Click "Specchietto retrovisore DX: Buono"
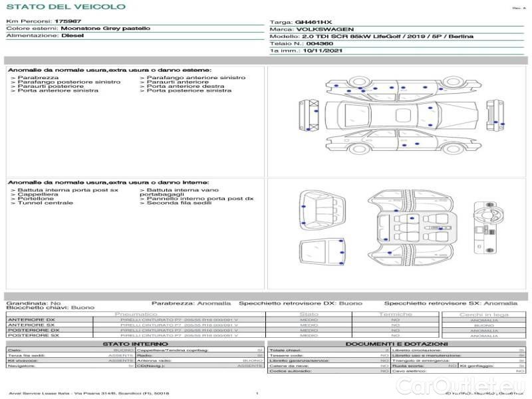Image resolution: width=532 pixels, height=399 pixels. coord(301,303)
